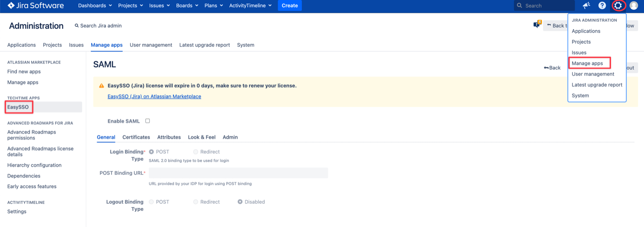Select Manage apps in the admin dropdown
This screenshot has height=227, width=644.
pos(587,63)
